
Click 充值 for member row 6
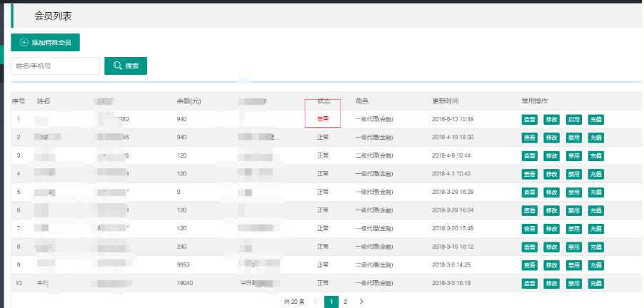click(x=596, y=210)
